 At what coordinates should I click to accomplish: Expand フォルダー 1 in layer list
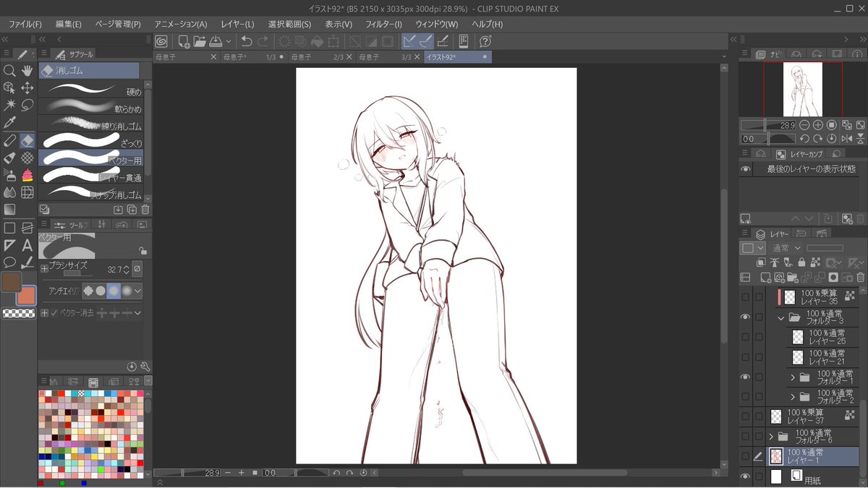(x=793, y=377)
